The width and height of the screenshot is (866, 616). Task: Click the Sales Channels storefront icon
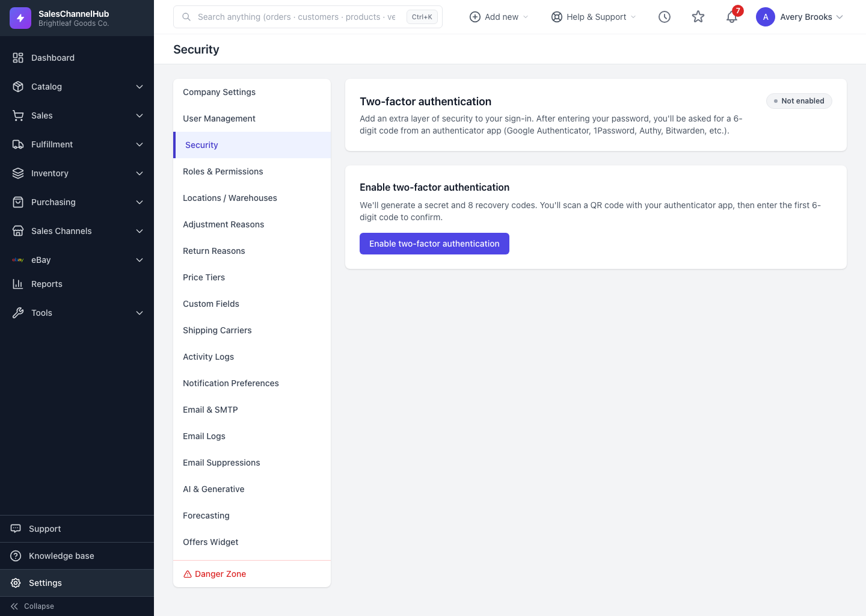coord(18,231)
